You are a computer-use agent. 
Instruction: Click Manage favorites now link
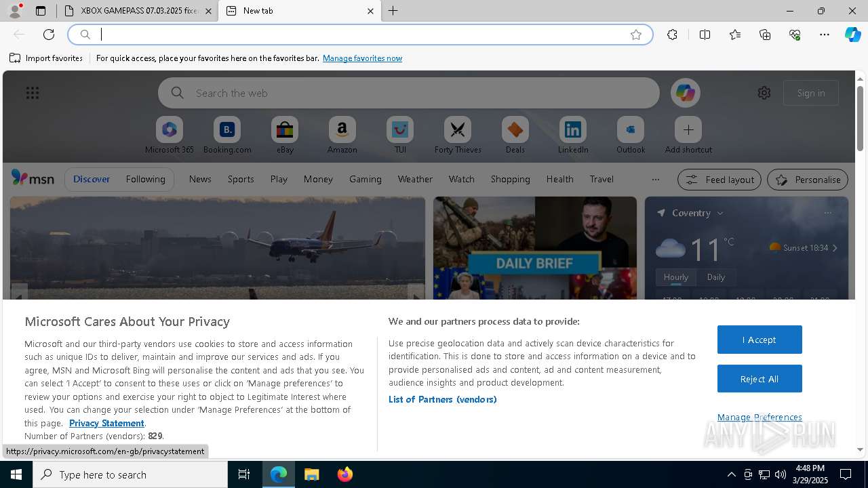pos(362,58)
